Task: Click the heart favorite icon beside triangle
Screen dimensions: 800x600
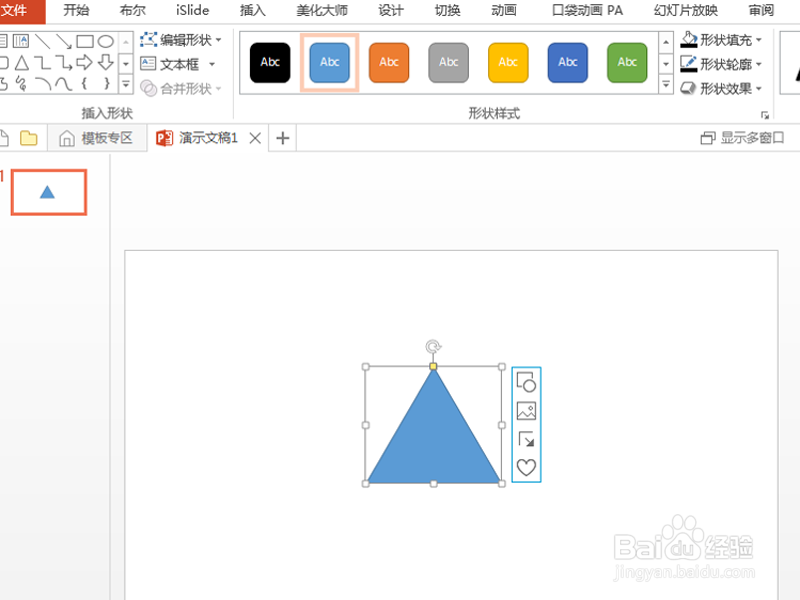Action: [526, 467]
